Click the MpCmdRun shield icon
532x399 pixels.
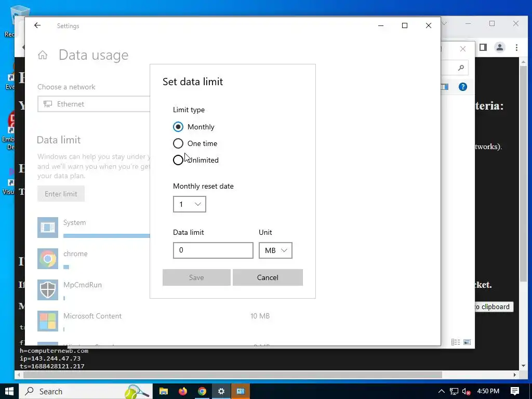47,290
